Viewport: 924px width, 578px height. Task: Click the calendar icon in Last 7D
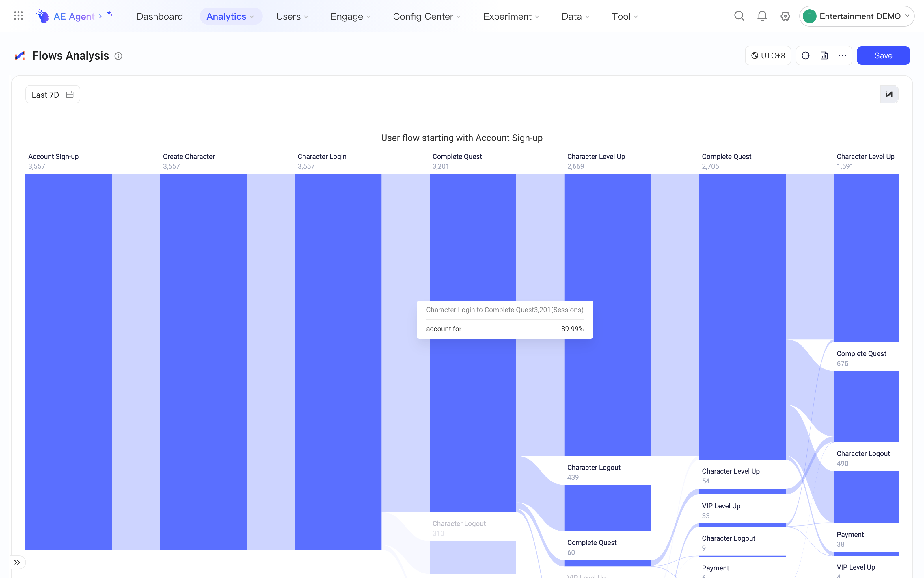(x=70, y=95)
